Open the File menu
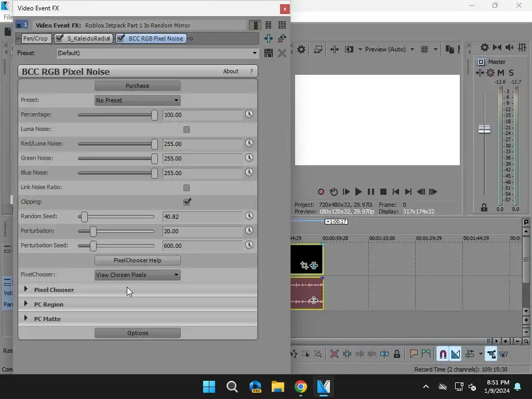 tap(8, 17)
